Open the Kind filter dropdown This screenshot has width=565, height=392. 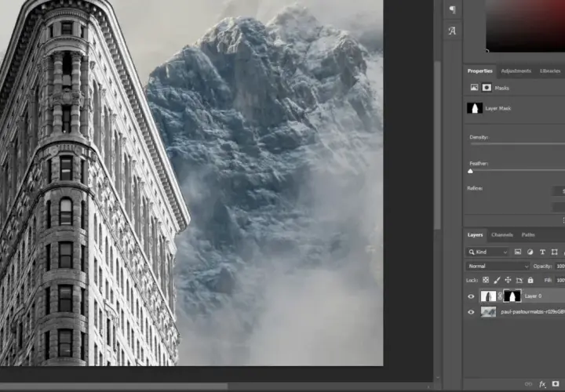pyautogui.click(x=487, y=252)
